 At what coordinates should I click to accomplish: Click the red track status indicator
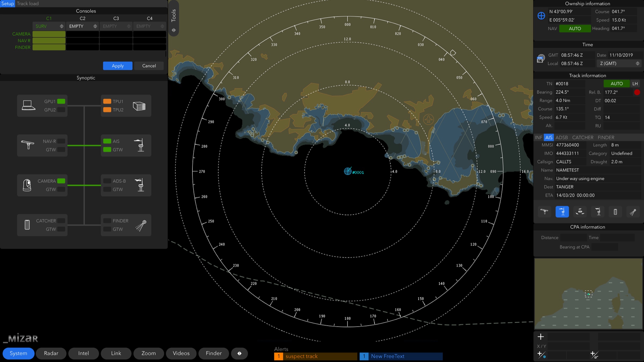[x=637, y=92]
